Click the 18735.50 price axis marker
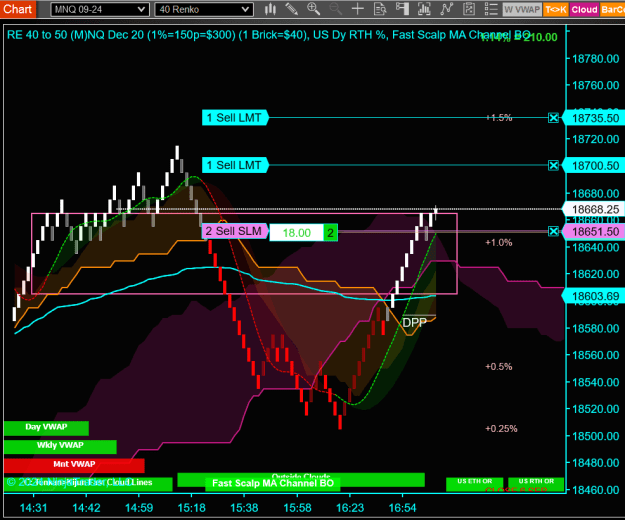Screen dimensions: 625x520 tap(594, 118)
